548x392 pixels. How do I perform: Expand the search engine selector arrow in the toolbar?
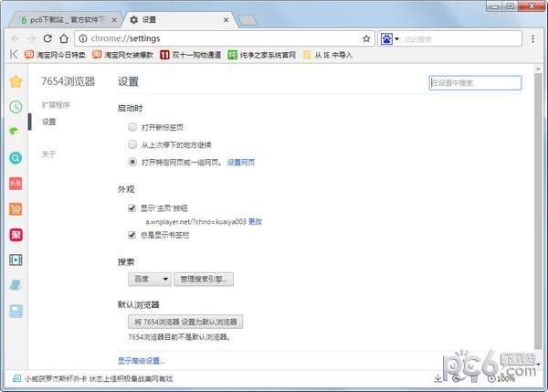[x=397, y=38]
